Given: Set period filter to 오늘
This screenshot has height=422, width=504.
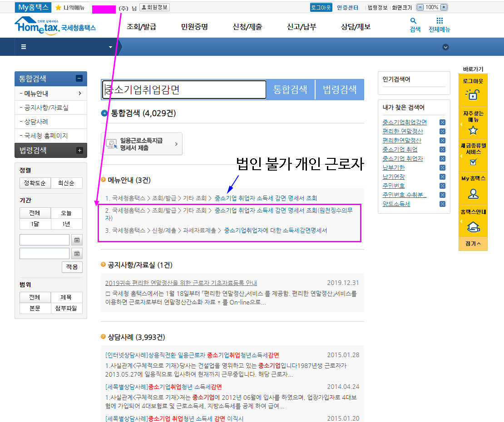Looking at the screenshot, I should pyautogui.click(x=66, y=213).
